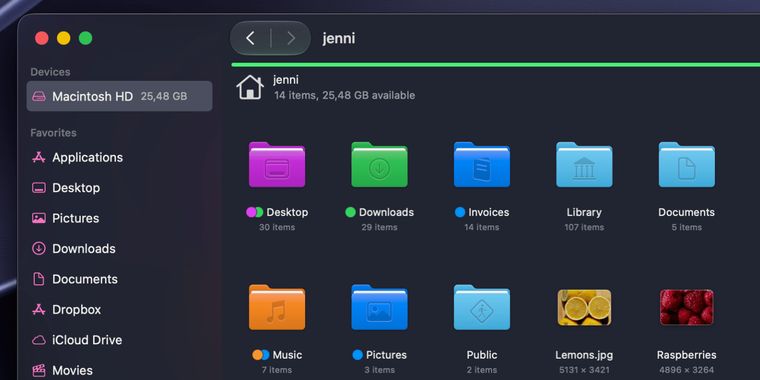Select the green Downloads folder icon
This screenshot has height=380, width=760.
tap(379, 165)
